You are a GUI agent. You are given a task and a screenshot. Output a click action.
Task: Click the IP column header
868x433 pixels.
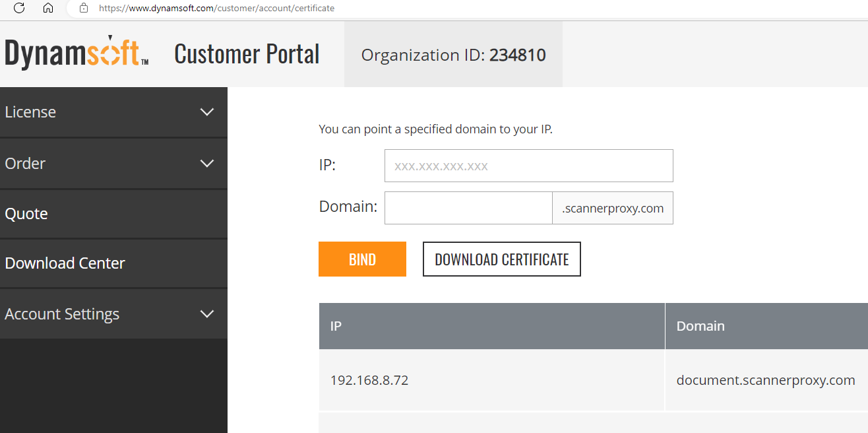[336, 326]
